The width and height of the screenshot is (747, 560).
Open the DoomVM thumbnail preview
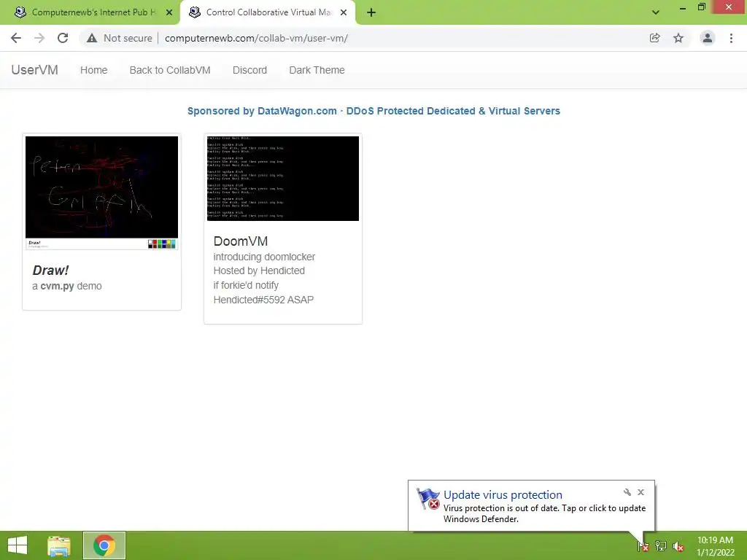tap(283, 179)
